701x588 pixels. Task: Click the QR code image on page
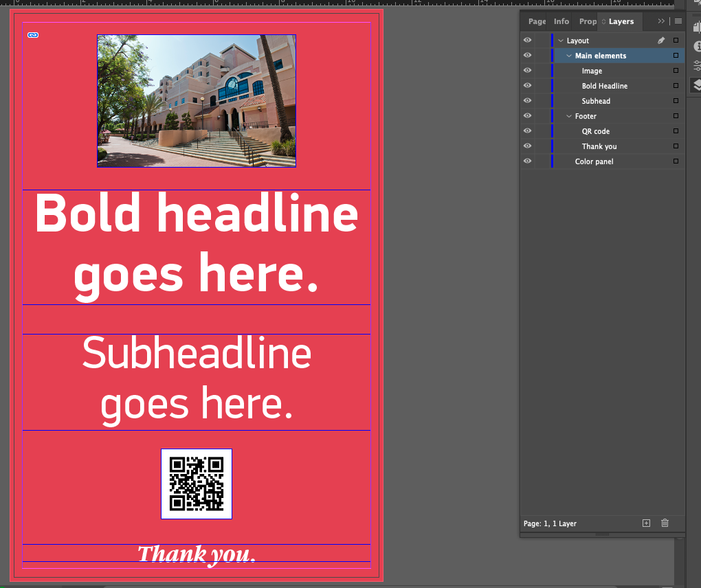(197, 484)
